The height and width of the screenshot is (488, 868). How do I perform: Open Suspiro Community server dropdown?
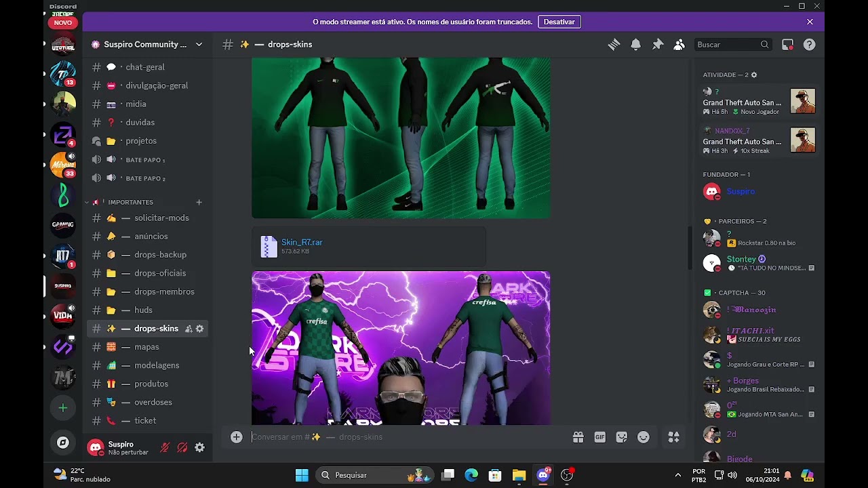146,44
